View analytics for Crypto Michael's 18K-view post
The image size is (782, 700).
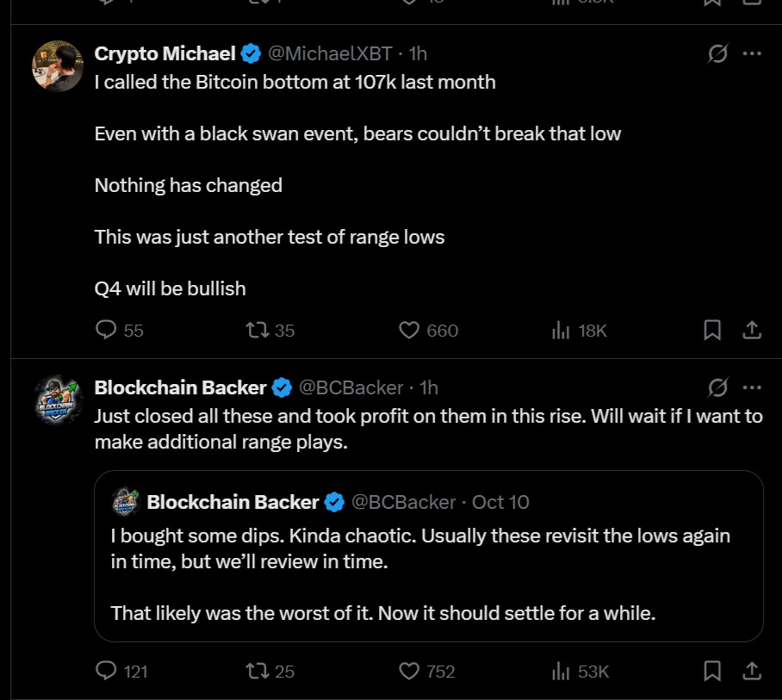pos(562,330)
